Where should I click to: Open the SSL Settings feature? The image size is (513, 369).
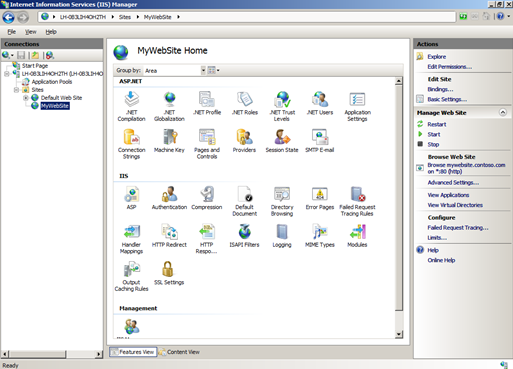click(169, 273)
